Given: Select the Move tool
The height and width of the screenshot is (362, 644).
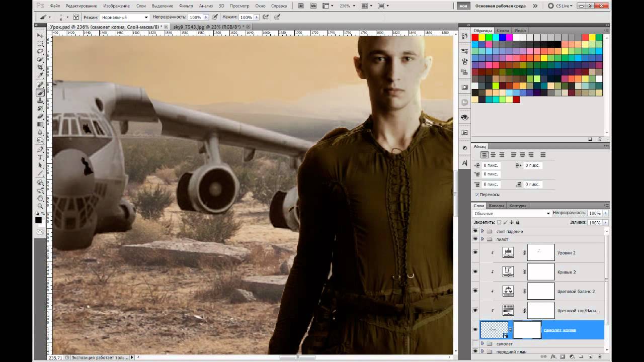Looking at the screenshot, I should [x=40, y=36].
